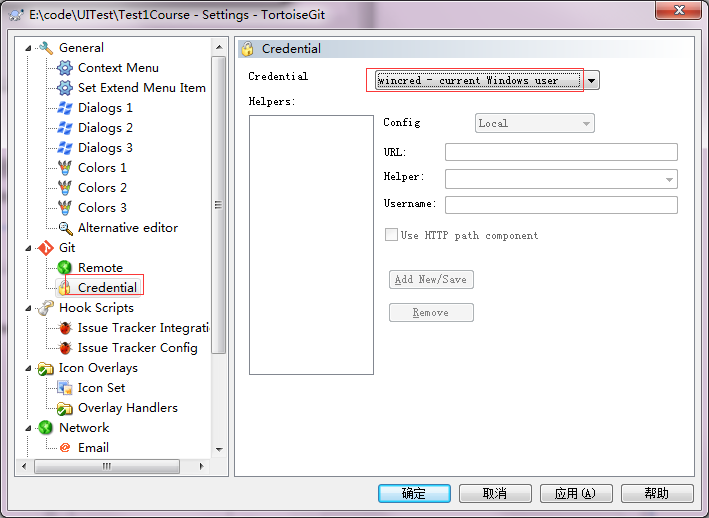
Task: Select Remote under Git
Action: tap(100, 268)
